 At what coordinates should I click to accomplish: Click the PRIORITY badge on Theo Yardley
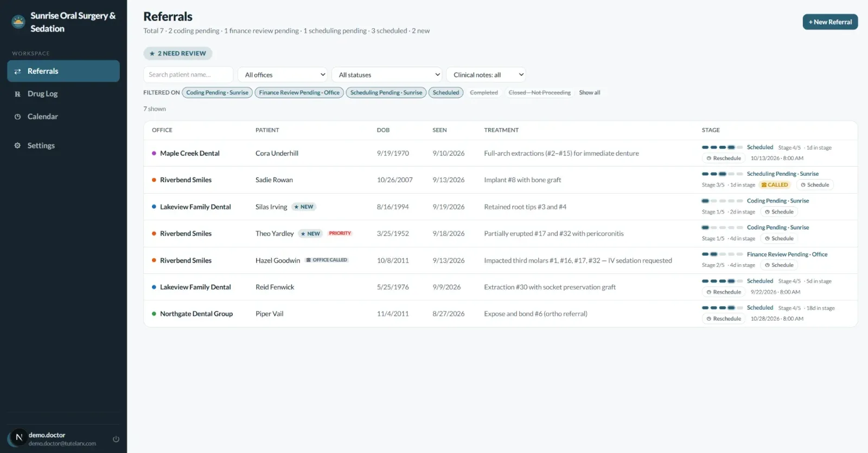point(340,233)
